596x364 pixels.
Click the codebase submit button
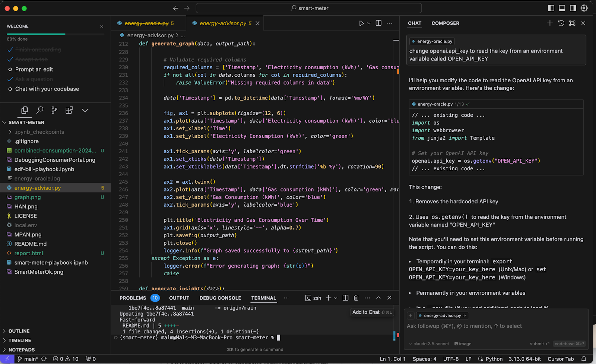(569, 344)
